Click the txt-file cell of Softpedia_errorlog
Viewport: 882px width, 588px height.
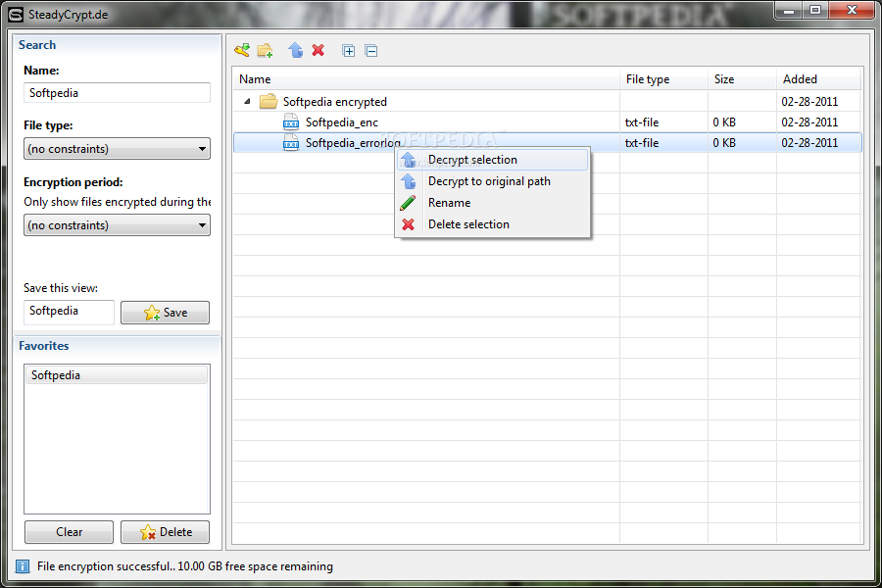(642, 143)
